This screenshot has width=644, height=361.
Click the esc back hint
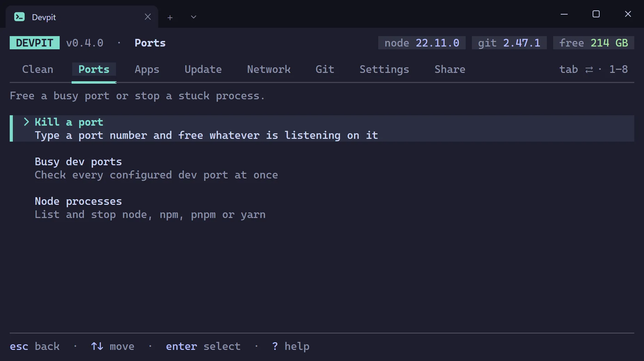35,346
